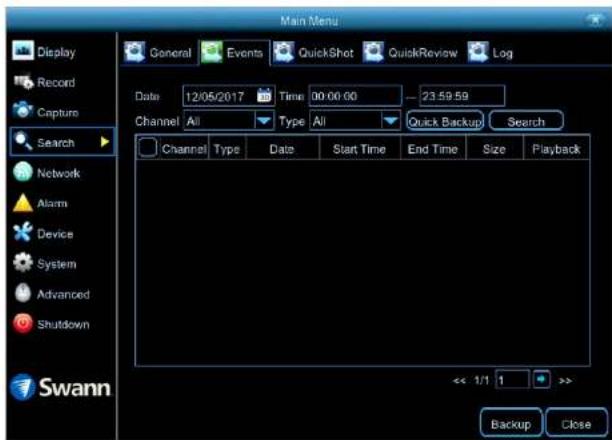Go to next page with >> button
Screen dimensions: 612x440
click(566, 380)
